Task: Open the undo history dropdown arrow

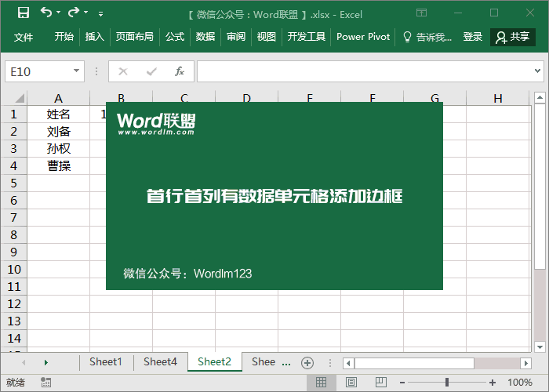Action: click(x=59, y=13)
